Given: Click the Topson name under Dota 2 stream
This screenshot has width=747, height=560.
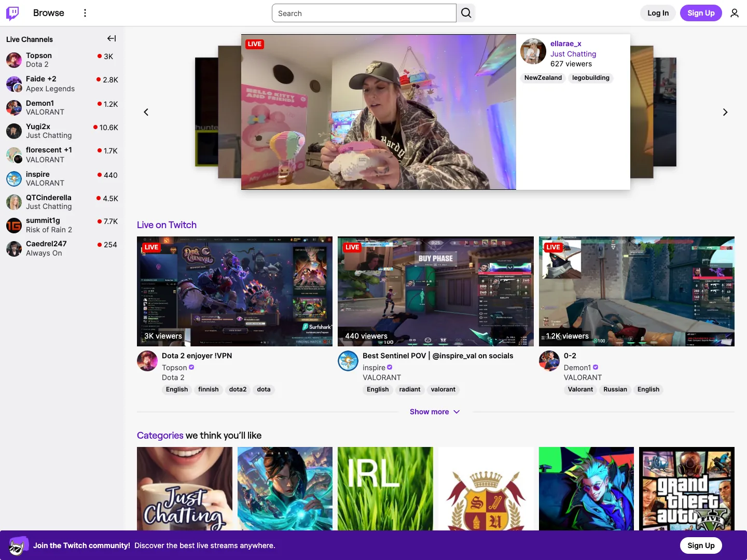Looking at the screenshot, I should pos(174,368).
